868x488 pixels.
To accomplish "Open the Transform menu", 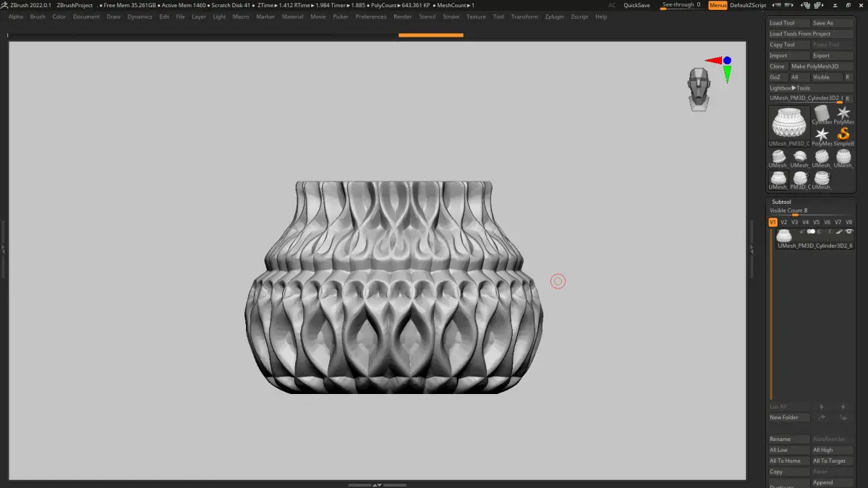I will 524,17.
